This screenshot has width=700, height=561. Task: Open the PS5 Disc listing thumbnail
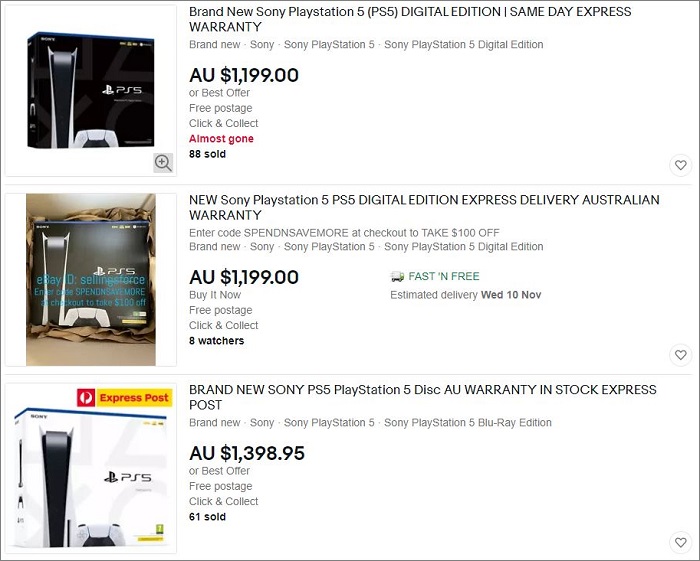click(92, 468)
